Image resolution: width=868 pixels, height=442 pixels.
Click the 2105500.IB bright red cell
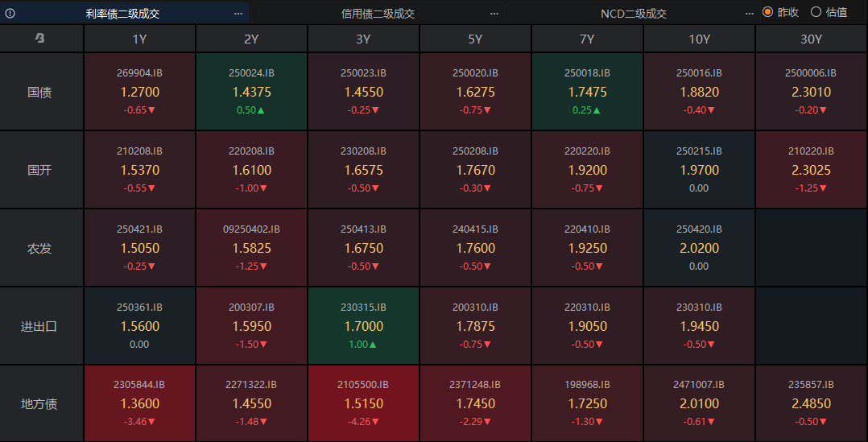click(363, 403)
